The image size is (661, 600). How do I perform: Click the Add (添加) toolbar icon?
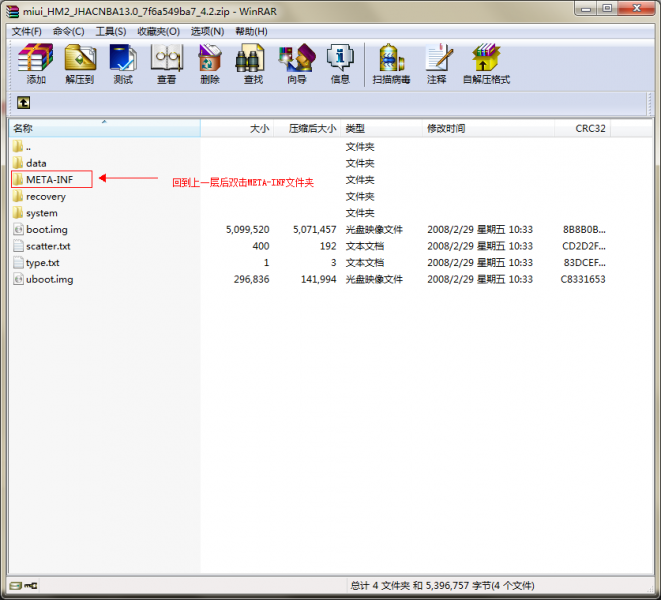[36, 64]
